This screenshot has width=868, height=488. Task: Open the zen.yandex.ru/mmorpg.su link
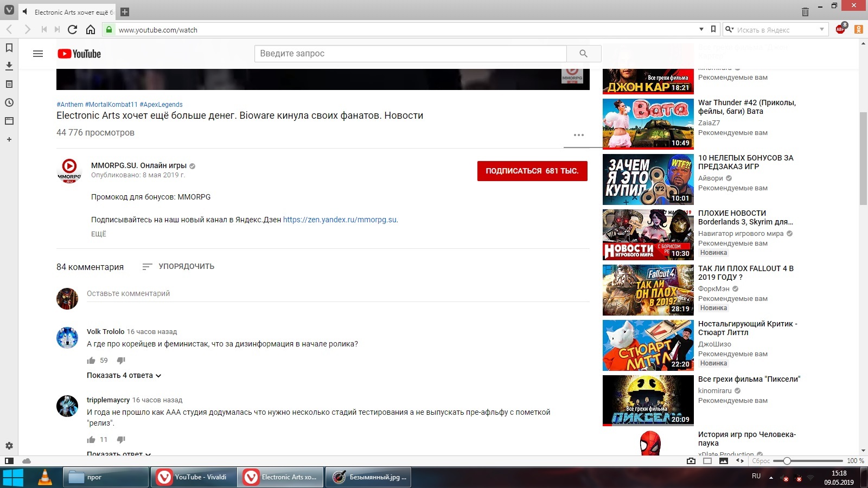coord(340,220)
